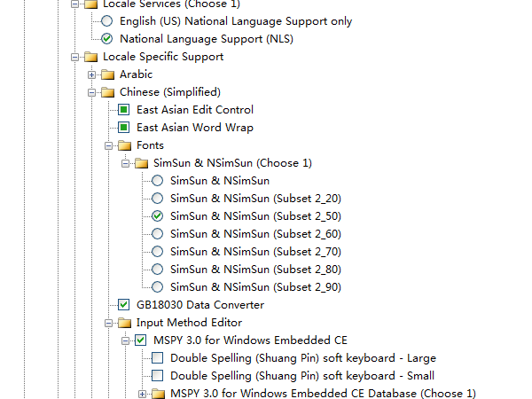Click the Locale Specific Support folder icon
Image resolution: width=532 pixels, height=399 pixels.
[x=90, y=57]
